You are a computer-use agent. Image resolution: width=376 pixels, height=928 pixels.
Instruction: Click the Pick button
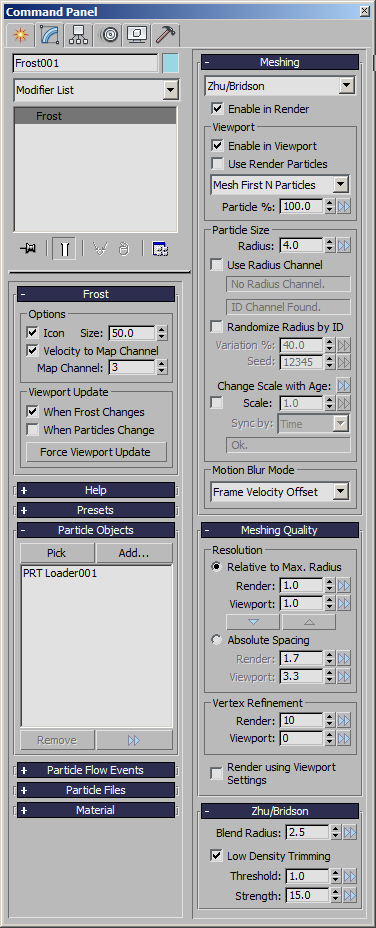click(57, 553)
